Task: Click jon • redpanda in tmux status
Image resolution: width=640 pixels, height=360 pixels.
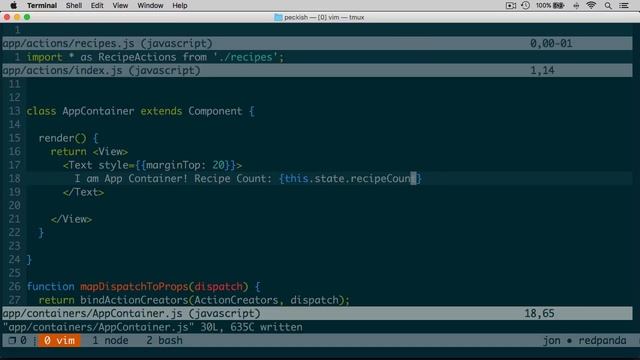Action: coord(584,340)
